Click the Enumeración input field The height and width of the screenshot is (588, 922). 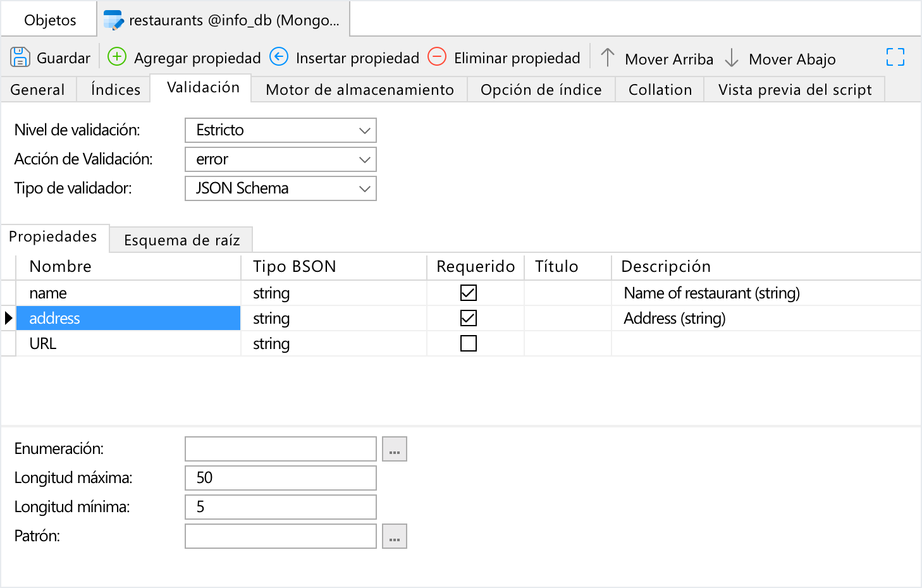(281, 449)
